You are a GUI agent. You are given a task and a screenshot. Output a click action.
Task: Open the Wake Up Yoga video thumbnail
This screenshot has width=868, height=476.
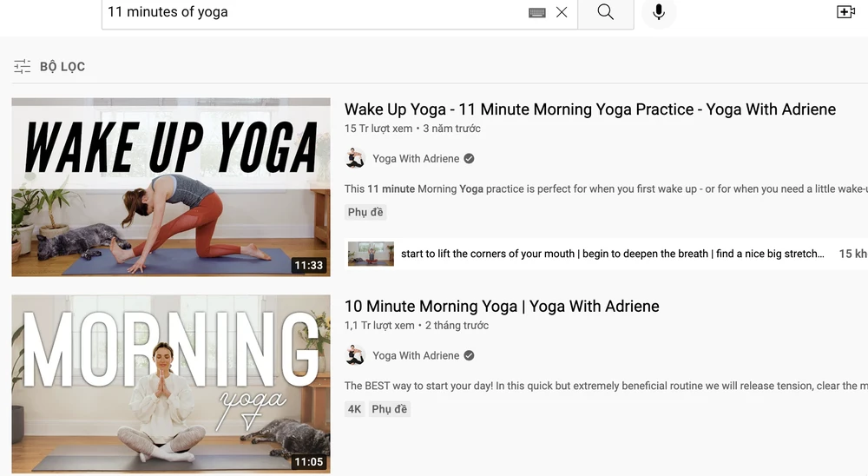tap(171, 188)
